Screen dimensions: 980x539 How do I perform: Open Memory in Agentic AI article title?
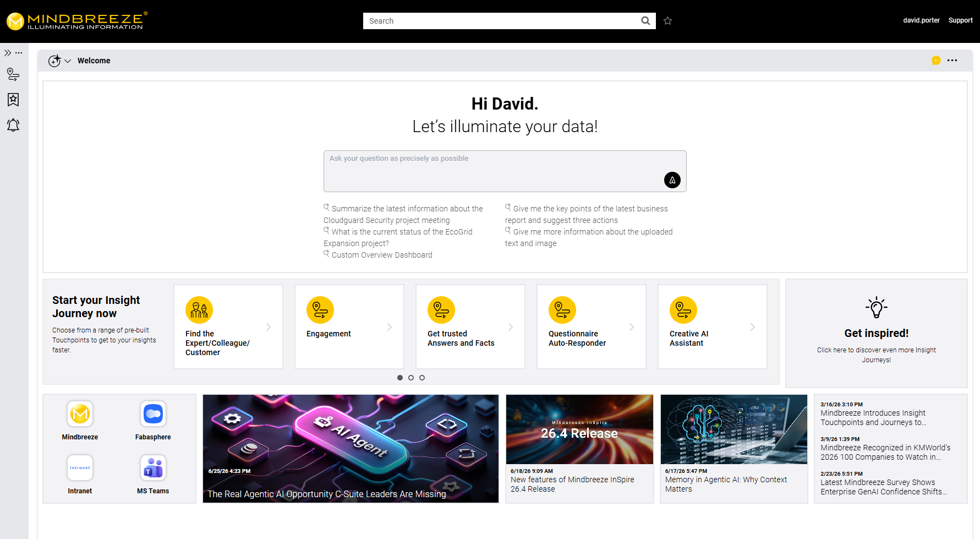coord(726,484)
